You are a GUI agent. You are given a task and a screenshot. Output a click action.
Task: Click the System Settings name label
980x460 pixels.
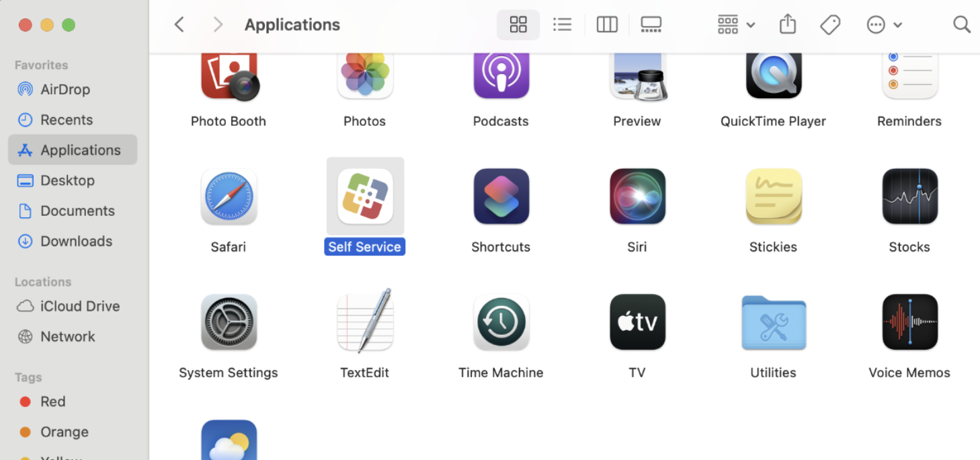229,373
